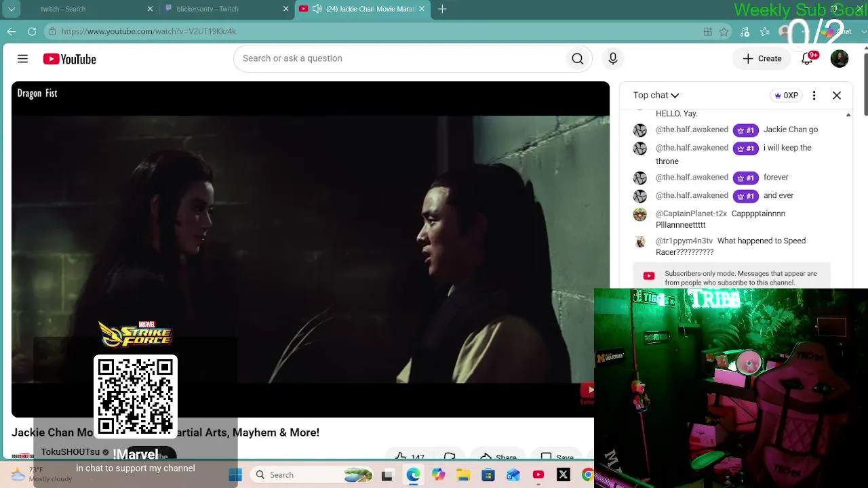Close the live chat panel

(x=837, y=96)
